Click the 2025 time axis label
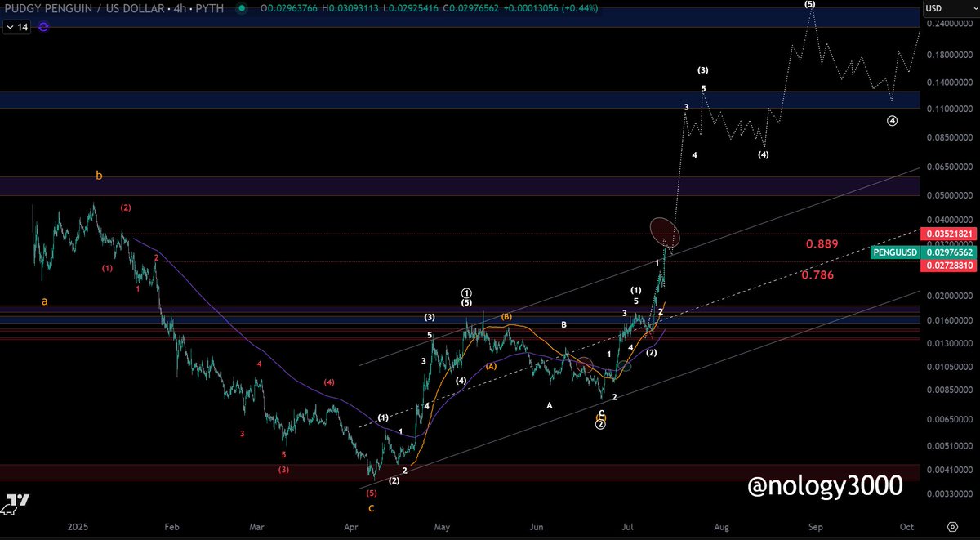 click(77, 528)
